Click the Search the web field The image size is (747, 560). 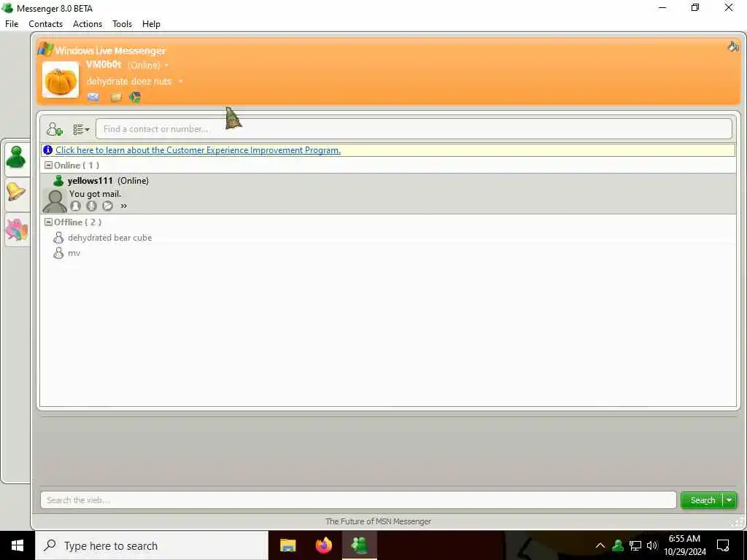coord(358,500)
